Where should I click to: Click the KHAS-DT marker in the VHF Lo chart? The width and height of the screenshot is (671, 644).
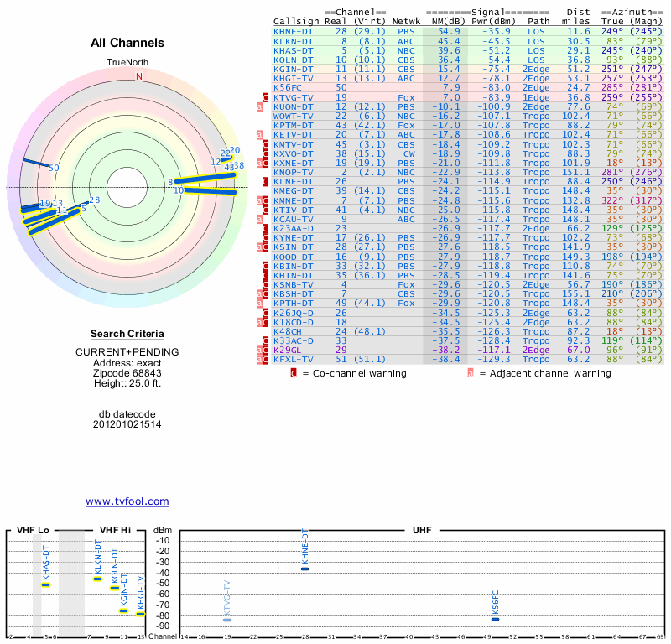click(46, 585)
